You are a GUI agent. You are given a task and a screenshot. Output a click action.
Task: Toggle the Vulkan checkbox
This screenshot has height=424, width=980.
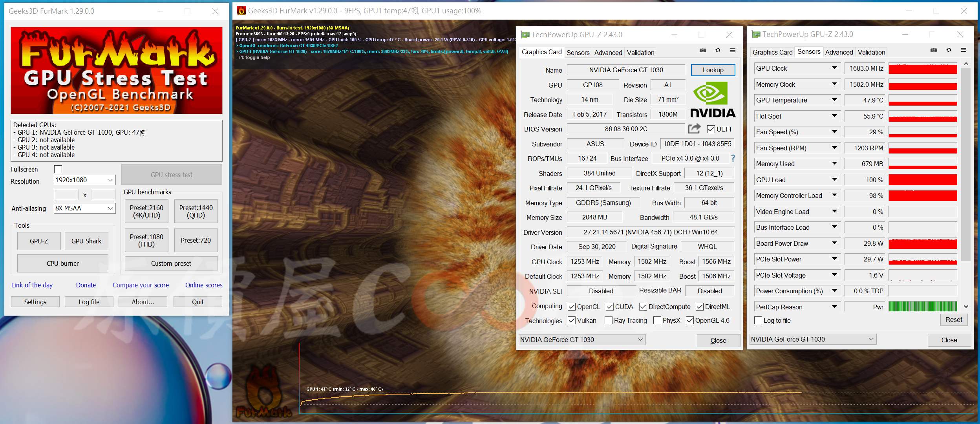572,320
